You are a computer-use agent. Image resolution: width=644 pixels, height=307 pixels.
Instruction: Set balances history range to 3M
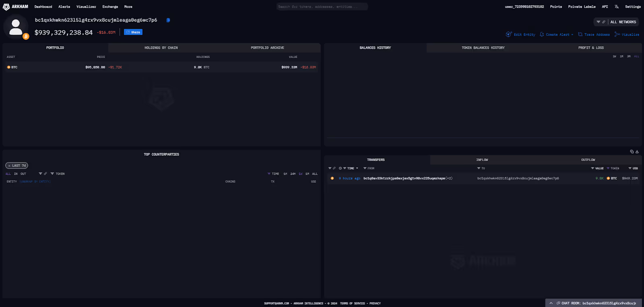[629, 56]
